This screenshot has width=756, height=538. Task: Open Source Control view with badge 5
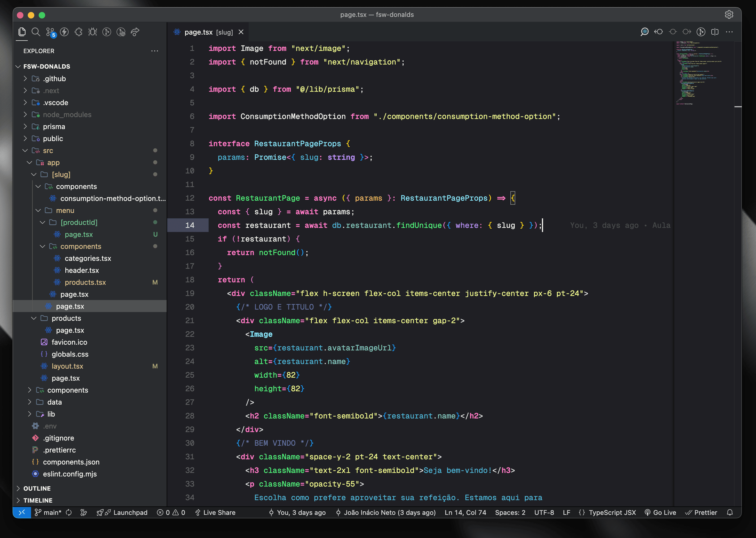[x=51, y=32]
